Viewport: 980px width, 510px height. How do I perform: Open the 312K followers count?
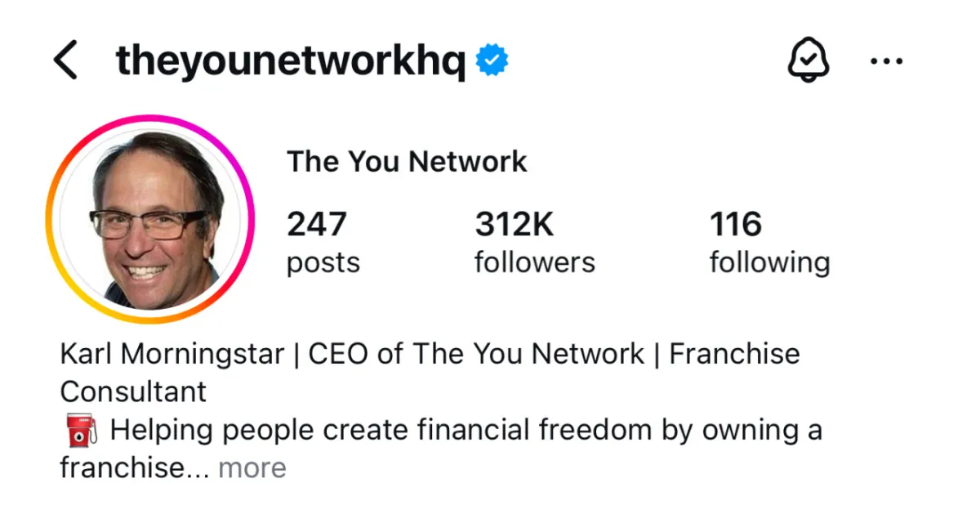click(x=514, y=224)
